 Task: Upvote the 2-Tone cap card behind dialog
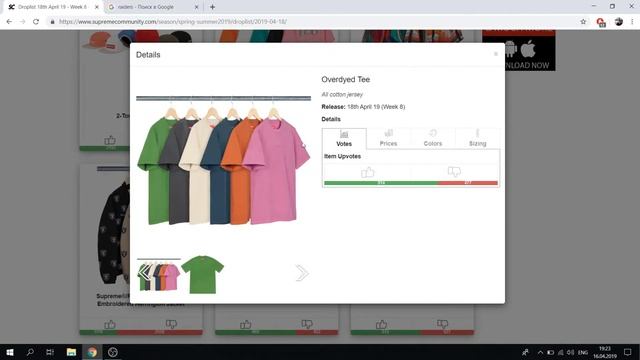click(x=110, y=140)
